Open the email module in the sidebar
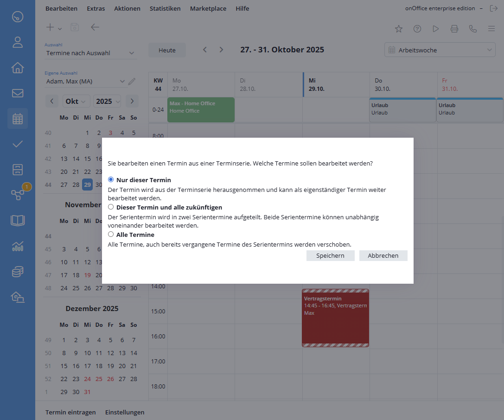The width and height of the screenshot is (504, 420). (x=18, y=93)
